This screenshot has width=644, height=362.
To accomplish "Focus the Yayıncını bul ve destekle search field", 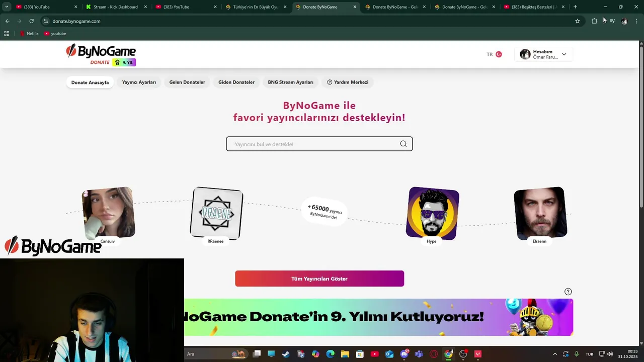I will tap(319, 144).
